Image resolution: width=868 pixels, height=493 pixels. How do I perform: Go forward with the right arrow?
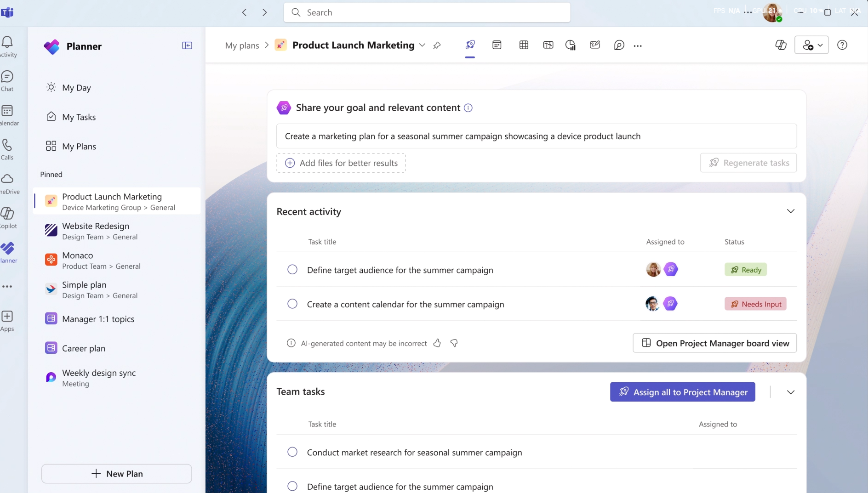264,12
